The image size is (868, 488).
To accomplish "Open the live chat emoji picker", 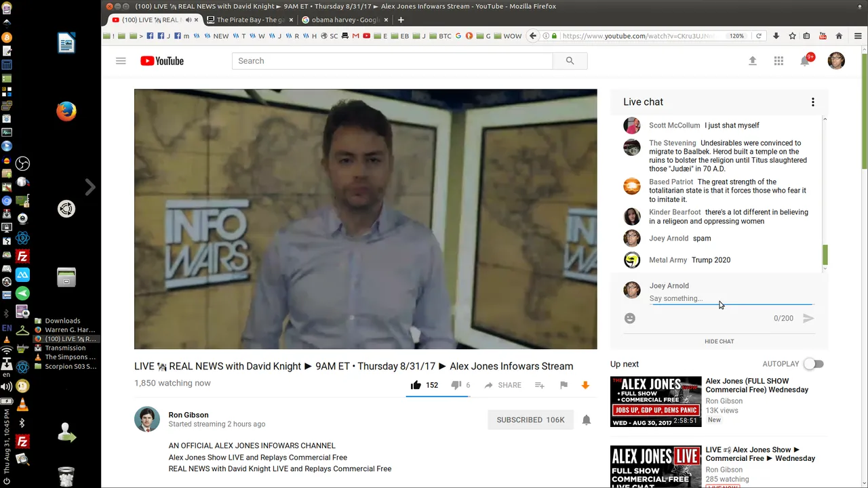I will click(x=630, y=318).
